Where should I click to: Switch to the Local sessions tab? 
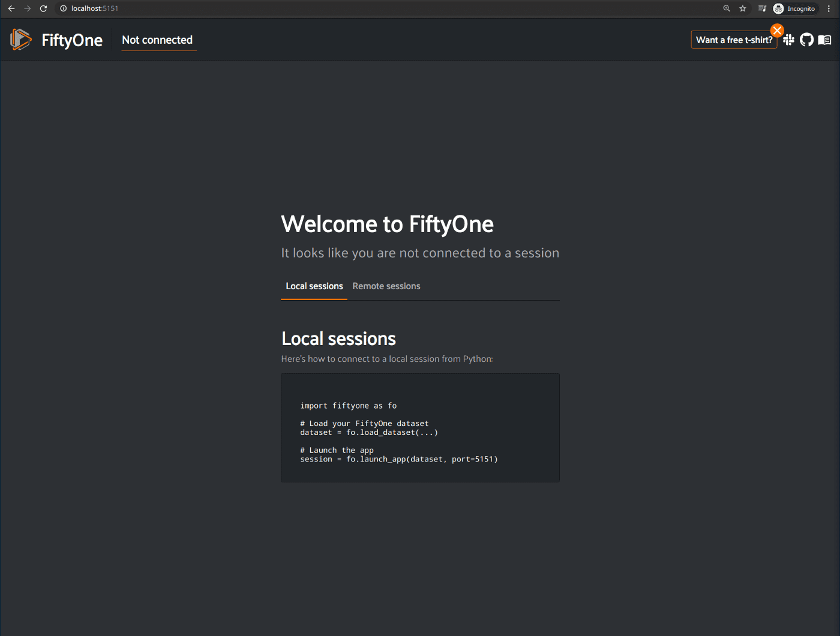(314, 286)
